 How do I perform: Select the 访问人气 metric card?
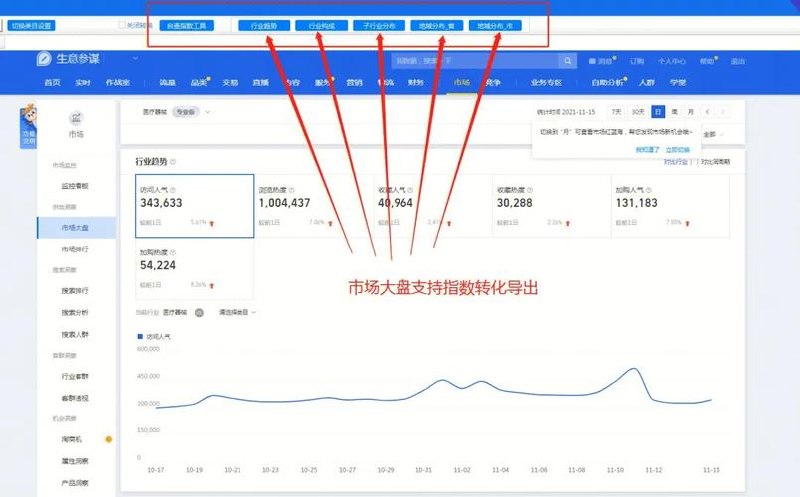[x=194, y=206]
